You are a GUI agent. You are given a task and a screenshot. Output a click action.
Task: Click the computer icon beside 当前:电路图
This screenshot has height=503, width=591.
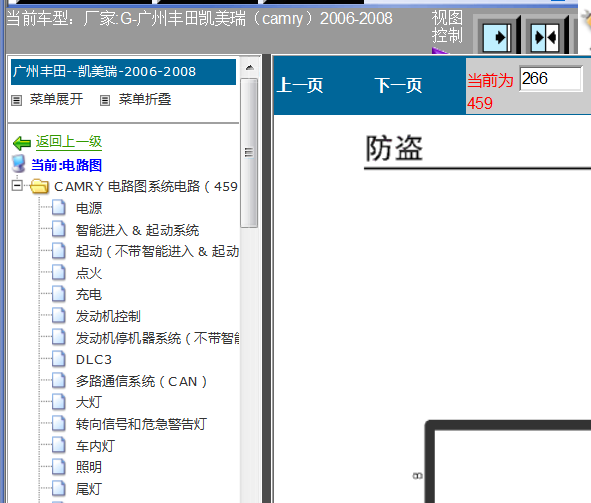pos(18,164)
